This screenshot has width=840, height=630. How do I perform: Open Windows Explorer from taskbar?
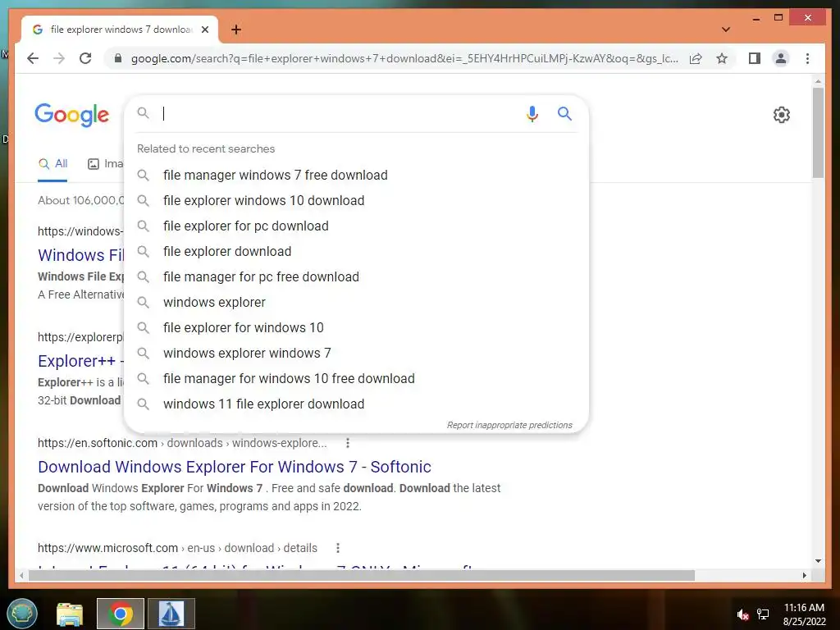coord(70,614)
